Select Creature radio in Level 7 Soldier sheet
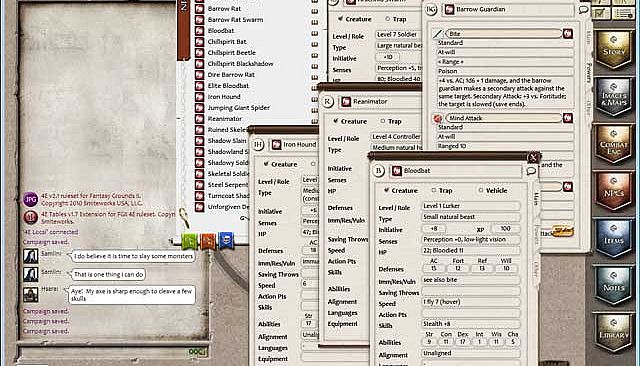Viewport: 640px width, 366px height. [x=340, y=19]
